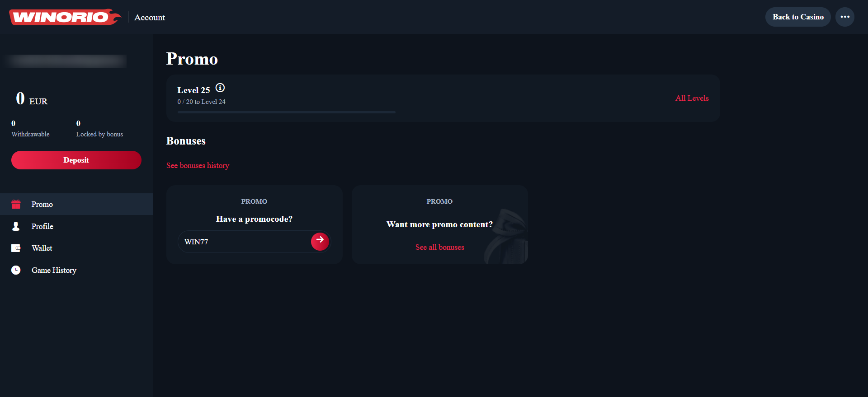Viewport: 868px width, 397px height.
Task: Open See bonuses history link
Action: (198, 165)
